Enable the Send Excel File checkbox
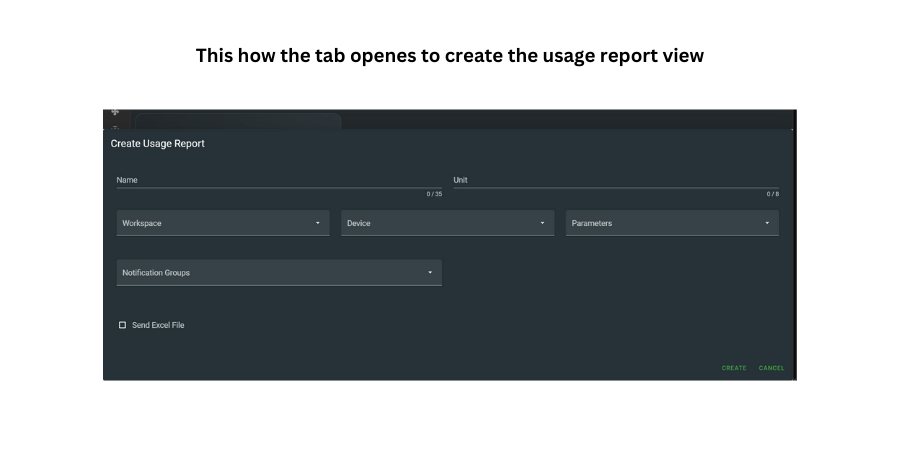Screen dimensions: 900x450 (122, 325)
